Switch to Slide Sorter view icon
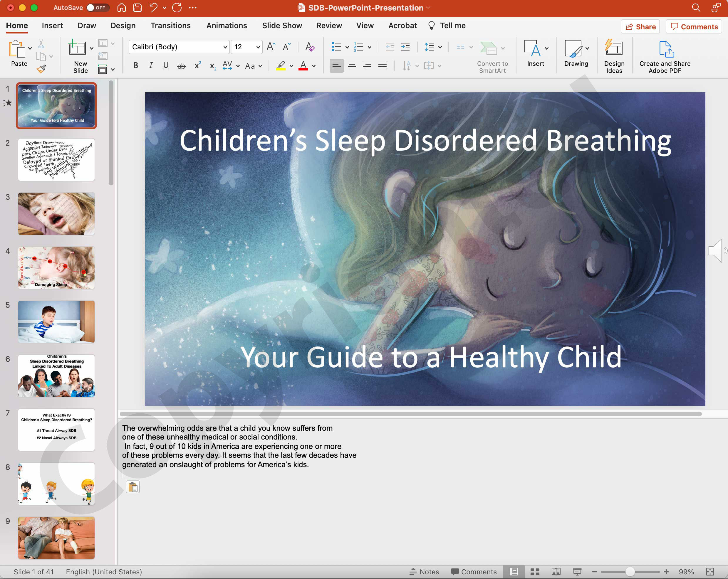 pos(534,572)
